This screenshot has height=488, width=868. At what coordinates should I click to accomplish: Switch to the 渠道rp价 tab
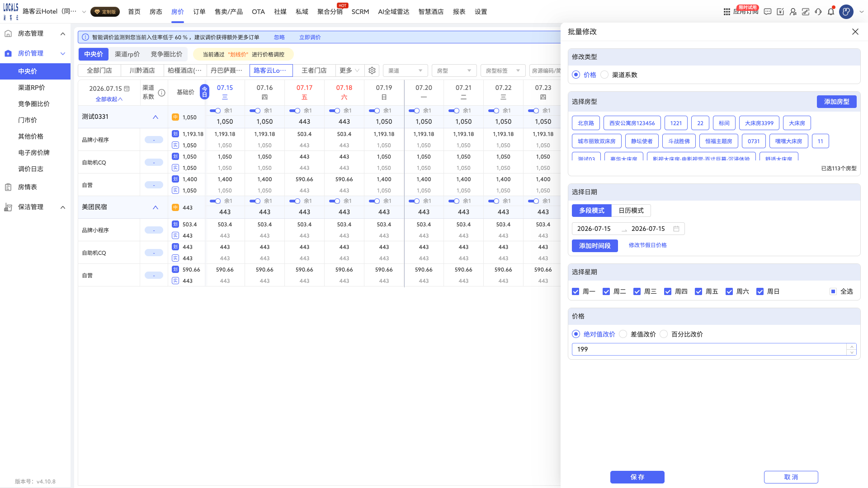[127, 54]
